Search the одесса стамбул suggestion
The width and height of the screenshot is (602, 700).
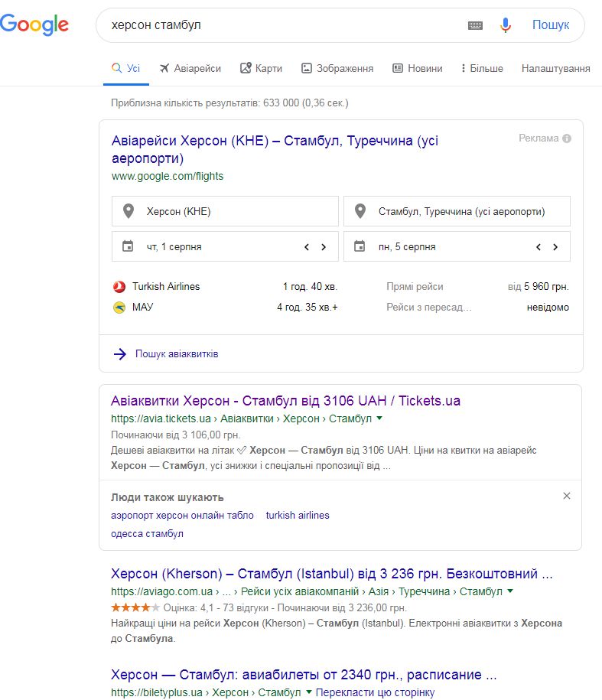click(x=148, y=533)
